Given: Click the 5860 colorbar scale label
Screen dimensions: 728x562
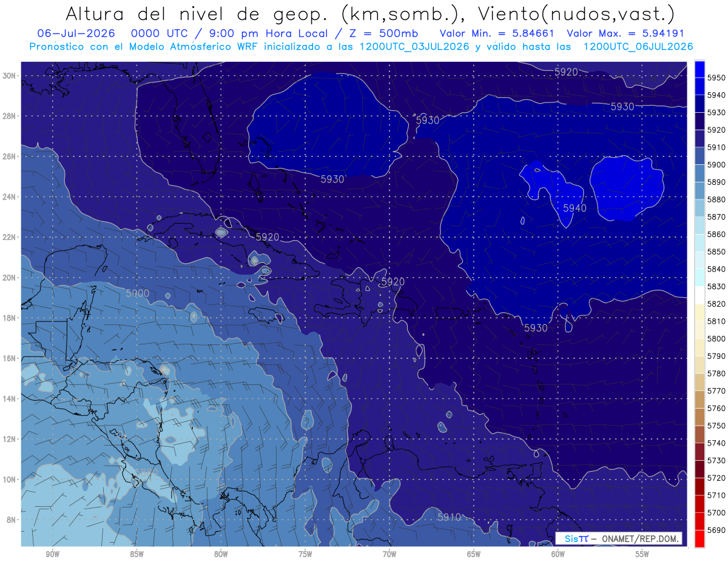Looking at the screenshot, I should click(716, 234).
